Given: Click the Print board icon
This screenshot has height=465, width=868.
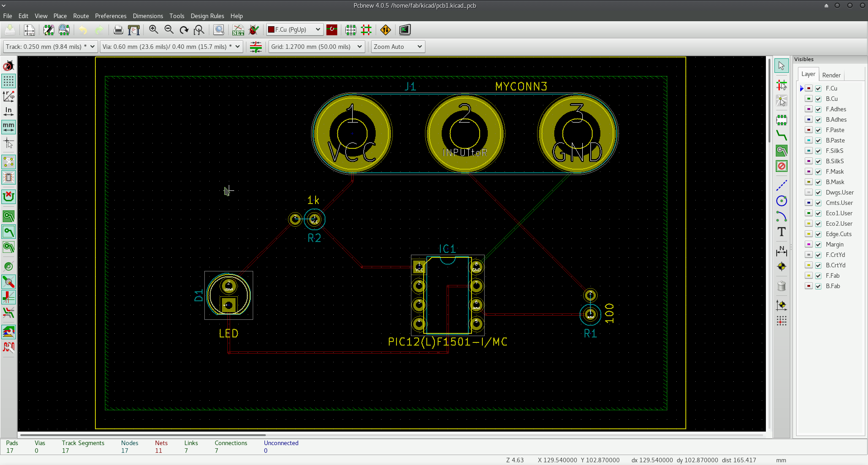Looking at the screenshot, I should click(118, 30).
